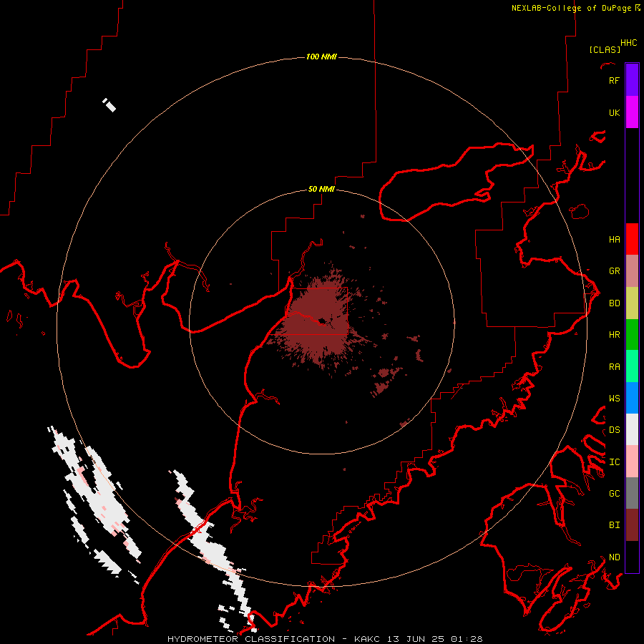Viewport: 644px width, 644px height.
Task: Click the RA legend label
Action: (615, 366)
